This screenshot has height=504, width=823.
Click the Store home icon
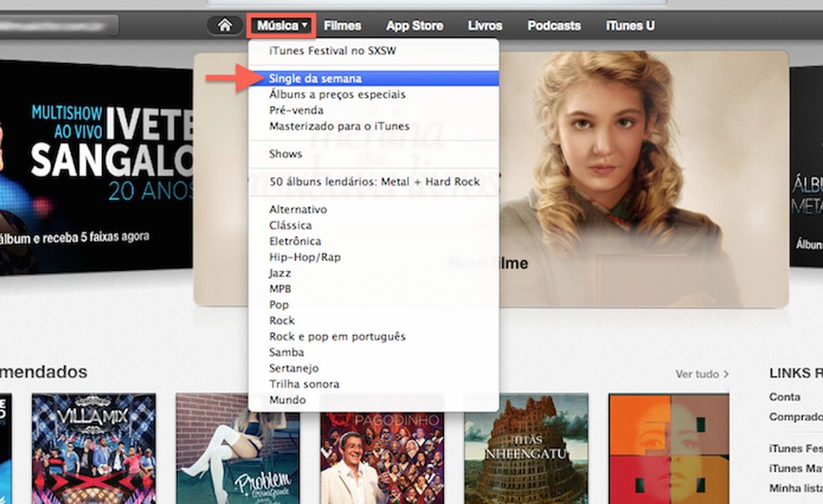[223, 25]
